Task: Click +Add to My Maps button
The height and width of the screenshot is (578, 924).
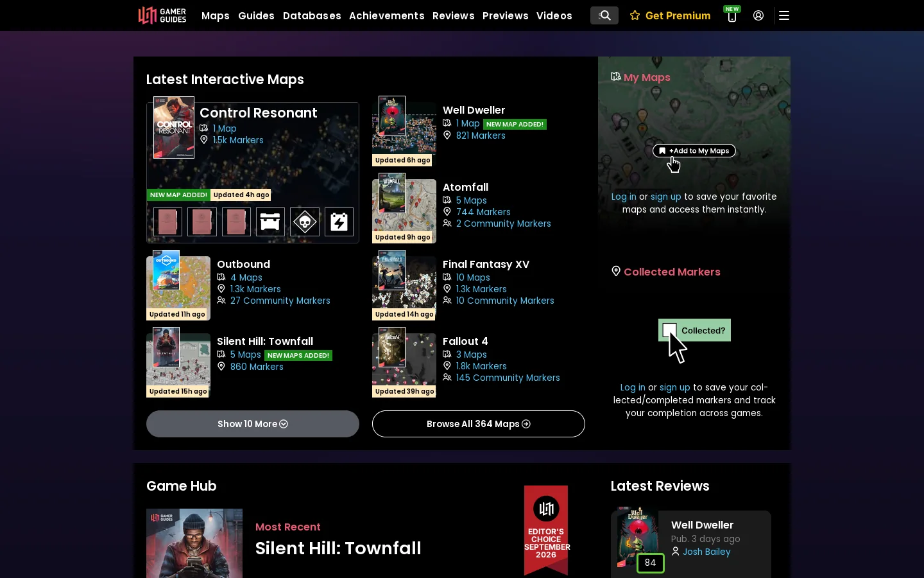Action: (x=694, y=151)
